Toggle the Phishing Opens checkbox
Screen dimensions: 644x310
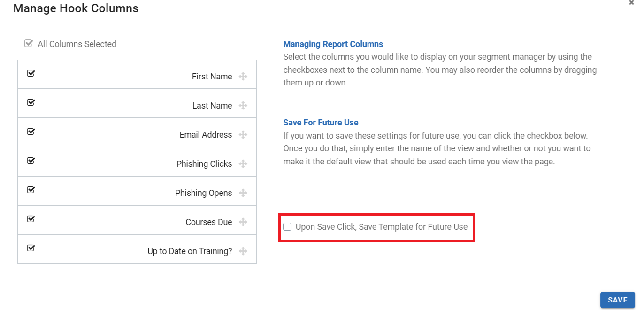31,190
